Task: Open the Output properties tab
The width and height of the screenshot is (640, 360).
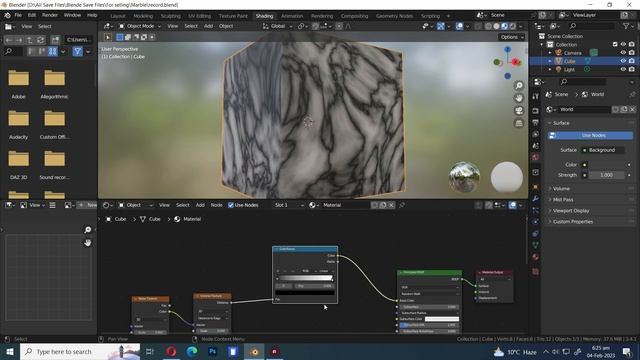Action: coord(536,122)
